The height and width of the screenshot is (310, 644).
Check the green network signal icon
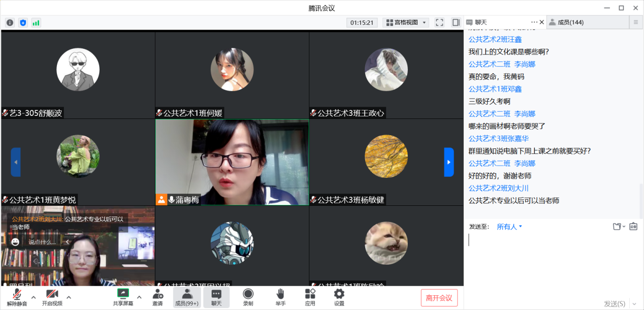(x=36, y=23)
